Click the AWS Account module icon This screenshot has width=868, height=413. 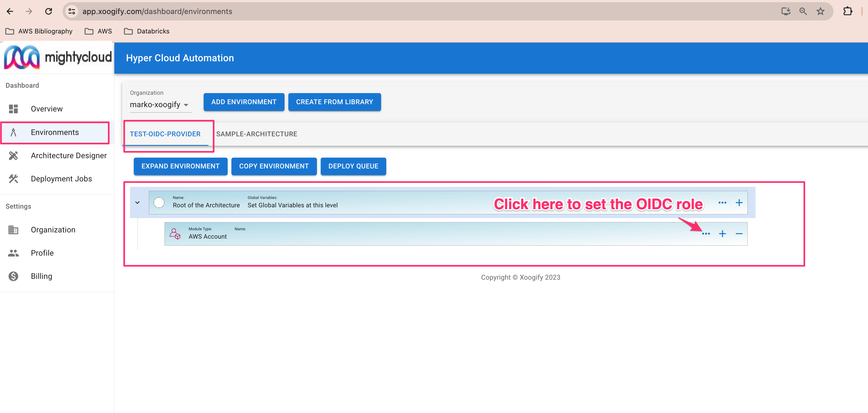175,233
